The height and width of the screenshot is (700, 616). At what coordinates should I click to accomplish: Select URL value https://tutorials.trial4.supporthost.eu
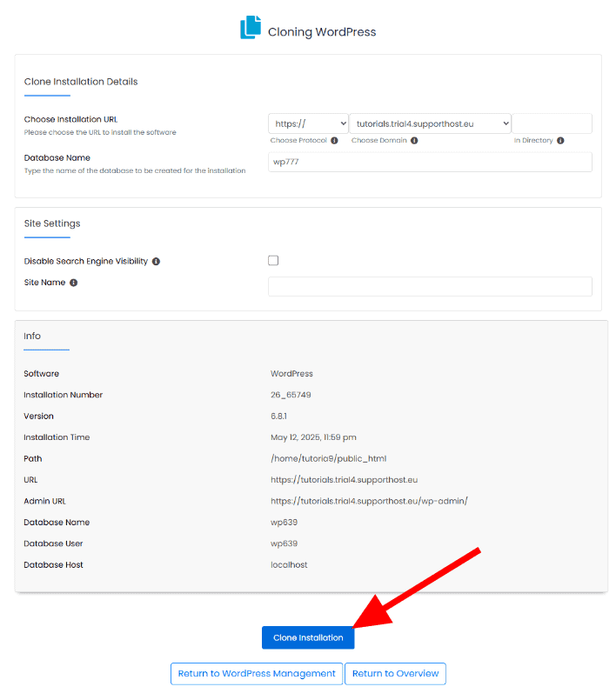click(x=344, y=480)
